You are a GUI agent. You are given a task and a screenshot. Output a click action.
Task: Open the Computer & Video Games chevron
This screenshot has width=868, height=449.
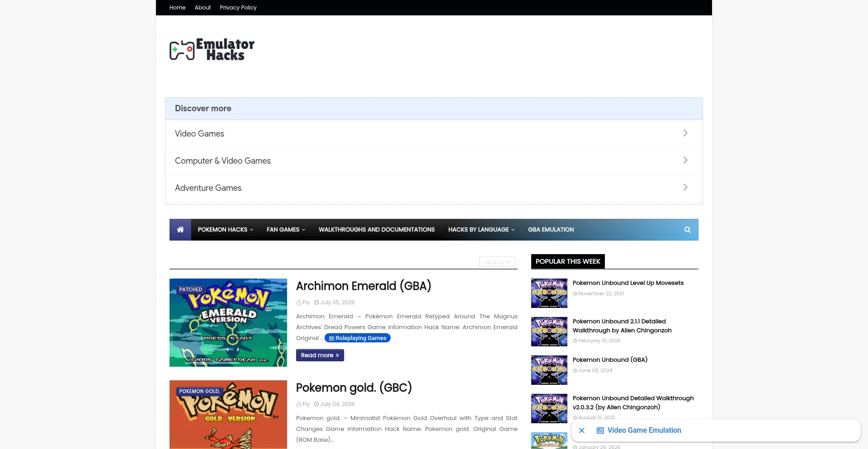(x=685, y=160)
